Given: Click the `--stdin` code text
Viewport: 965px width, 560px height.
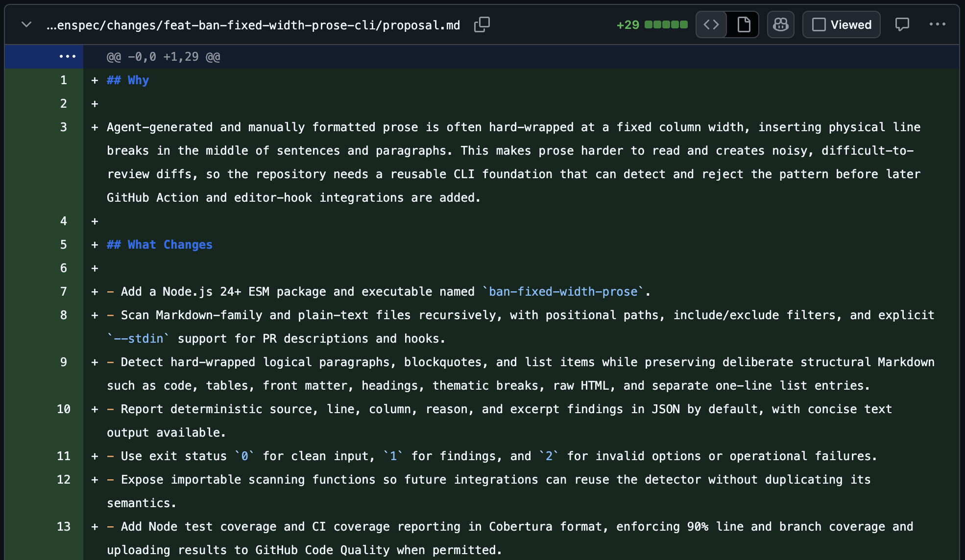Looking at the screenshot, I should pyautogui.click(x=138, y=339).
